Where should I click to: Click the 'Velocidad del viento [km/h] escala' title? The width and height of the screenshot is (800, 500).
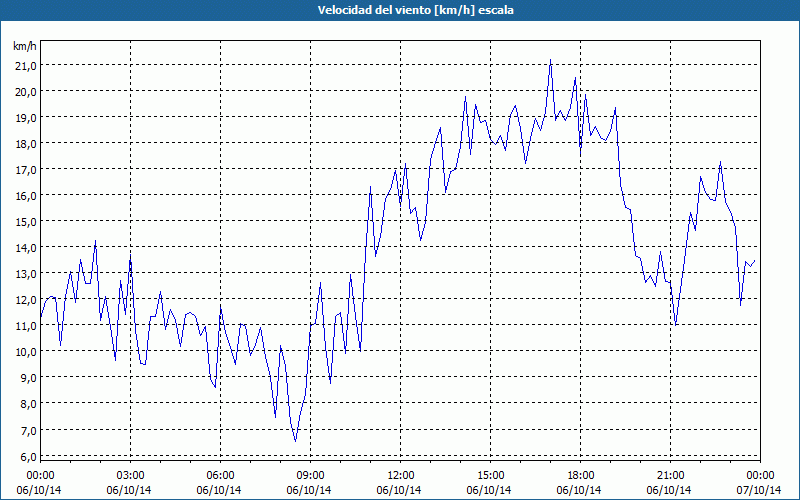415,10
